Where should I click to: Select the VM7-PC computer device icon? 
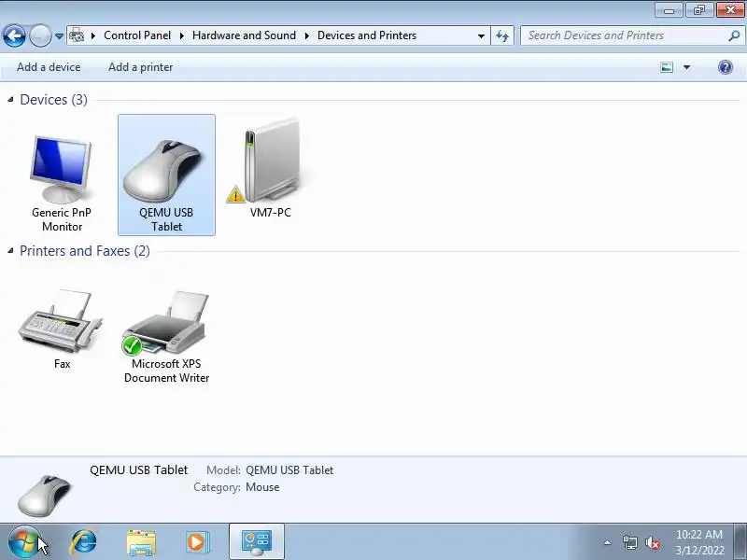coord(272,161)
